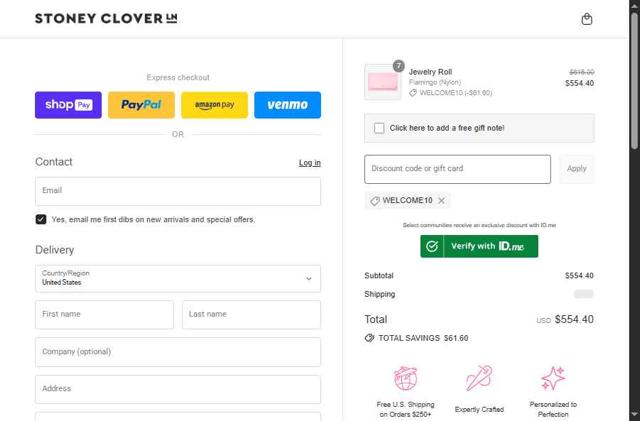Focus the Email input field
Screen dimensions: 640x421
pyautogui.click(x=178, y=191)
